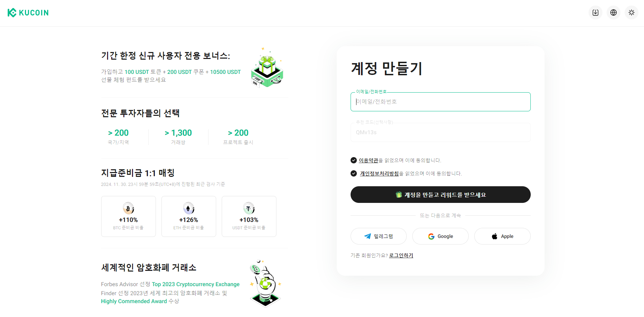The height and width of the screenshot is (317, 644).
Task: Toggle the light/dark theme icon
Action: tap(632, 12)
